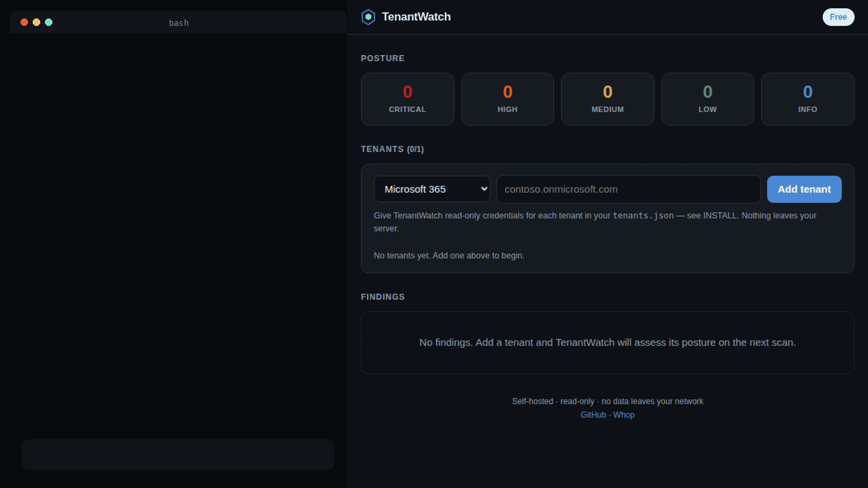Select the Low posture card

click(x=707, y=99)
